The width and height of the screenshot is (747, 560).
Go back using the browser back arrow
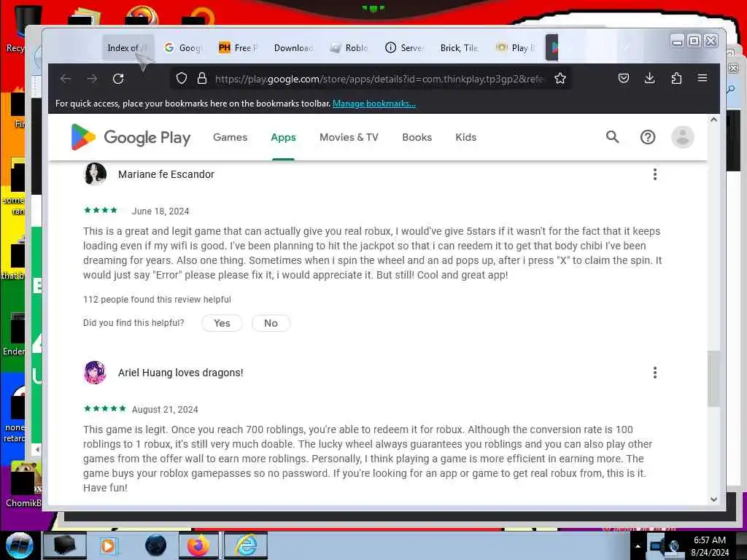point(66,79)
